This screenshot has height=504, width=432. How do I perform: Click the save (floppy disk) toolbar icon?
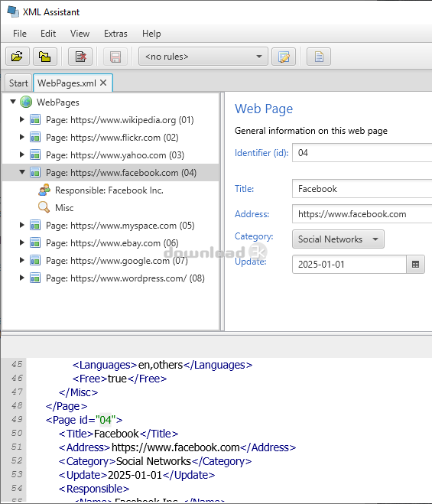tap(115, 57)
